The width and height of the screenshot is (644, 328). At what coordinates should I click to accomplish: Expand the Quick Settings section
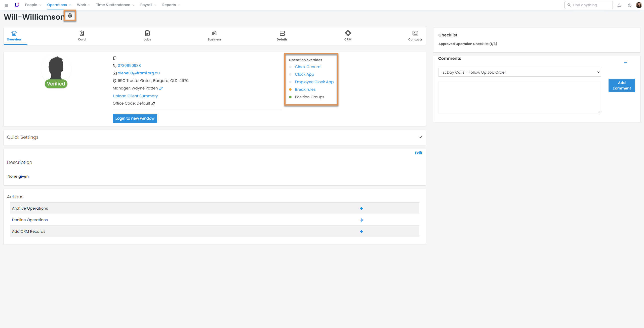click(420, 137)
